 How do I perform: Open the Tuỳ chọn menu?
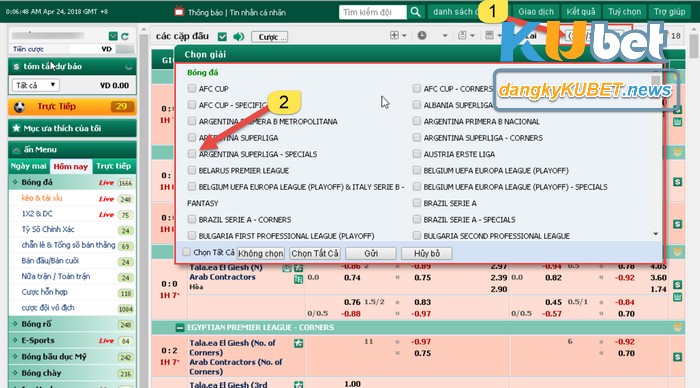[624, 12]
